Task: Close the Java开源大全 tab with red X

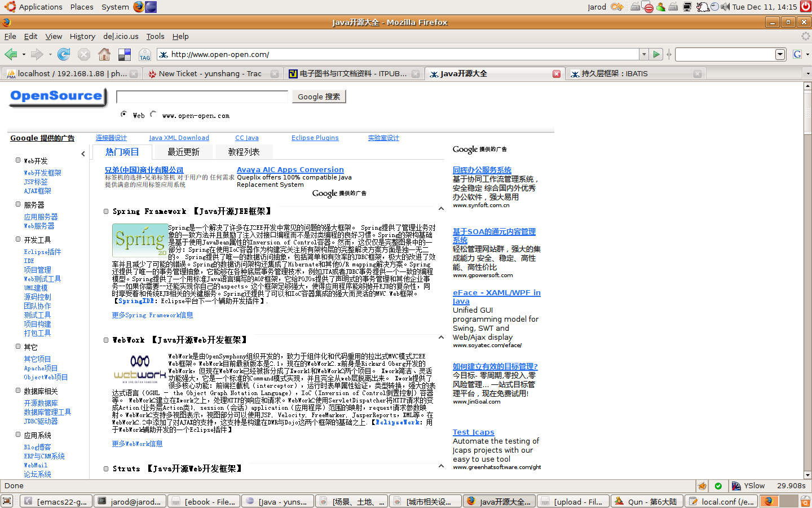Action: tap(557, 74)
